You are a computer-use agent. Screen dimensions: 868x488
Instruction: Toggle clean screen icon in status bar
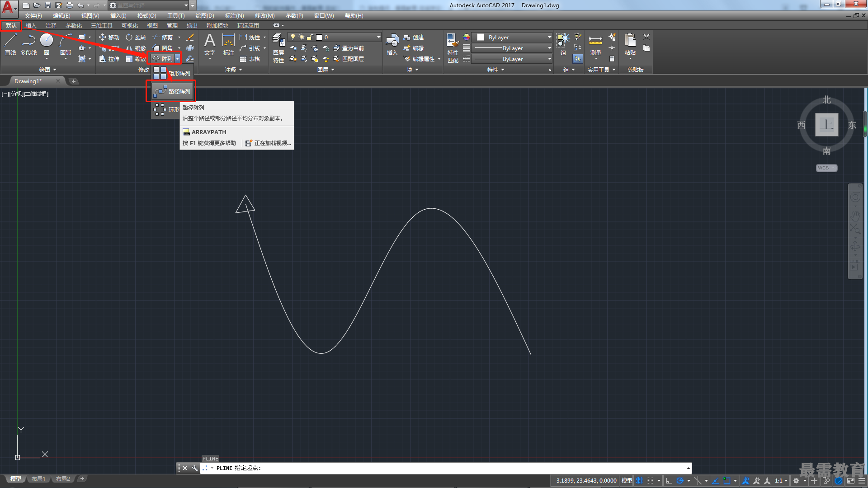click(851, 480)
